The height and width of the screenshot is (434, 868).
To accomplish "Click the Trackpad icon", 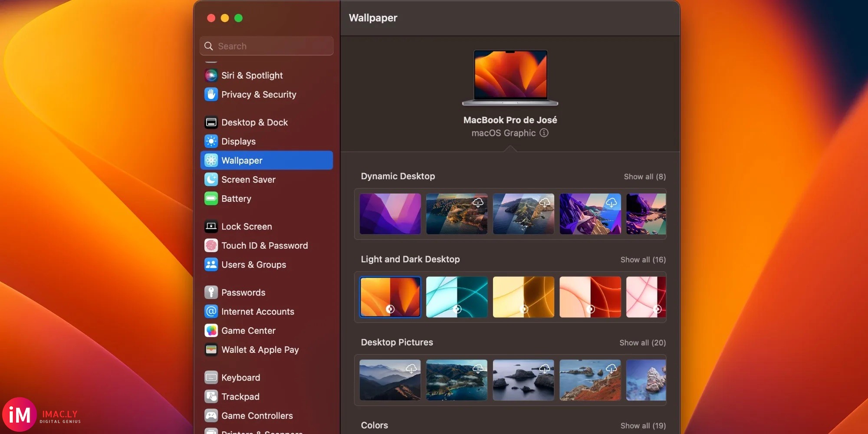I will point(211,397).
